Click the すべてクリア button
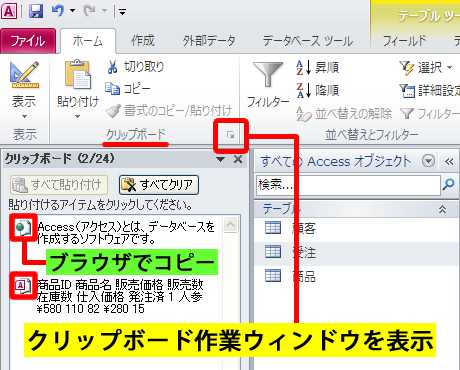The height and width of the screenshot is (370, 460). (x=159, y=185)
